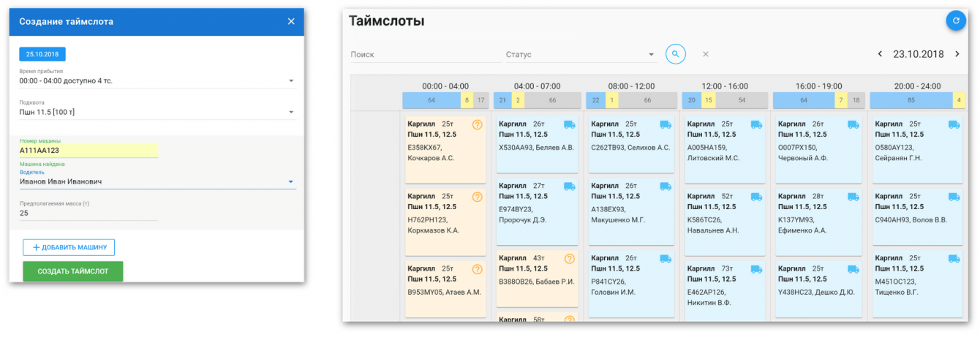Click truck icon on О007РХ150 Червоный card
The image size is (980, 343).
(853, 125)
